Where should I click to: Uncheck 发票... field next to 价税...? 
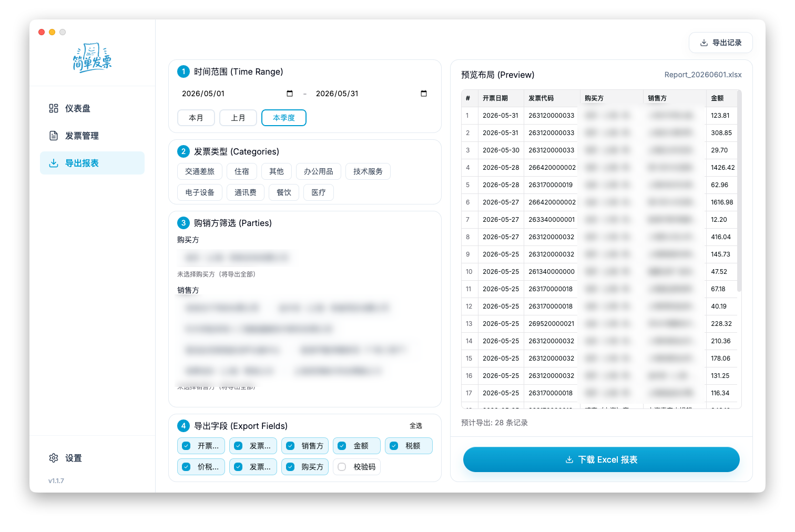click(x=253, y=467)
